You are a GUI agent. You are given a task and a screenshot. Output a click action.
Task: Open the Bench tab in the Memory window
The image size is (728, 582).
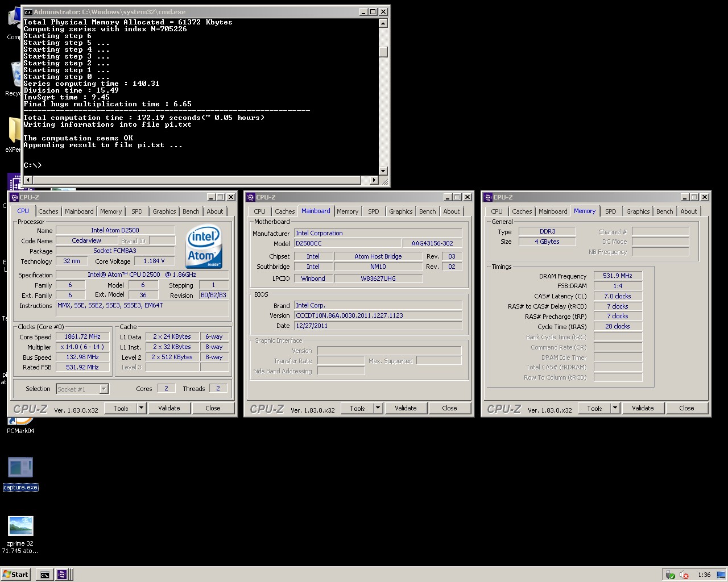tap(665, 211)
